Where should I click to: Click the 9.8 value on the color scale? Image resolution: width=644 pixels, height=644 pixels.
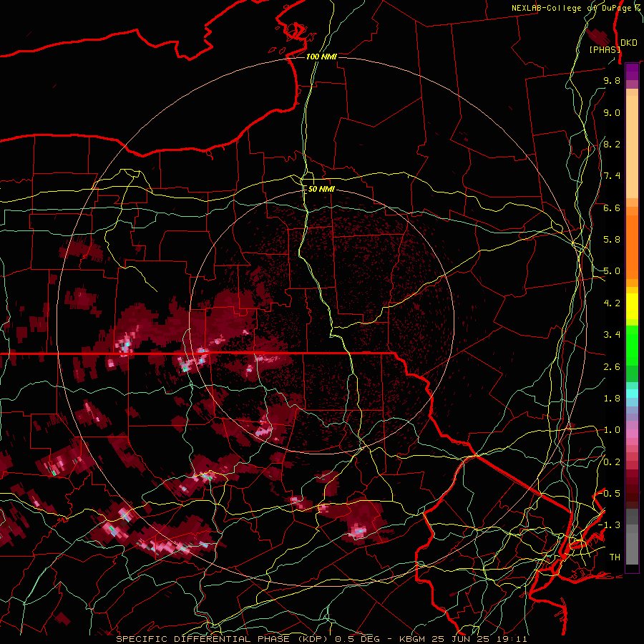pos(612,80)
